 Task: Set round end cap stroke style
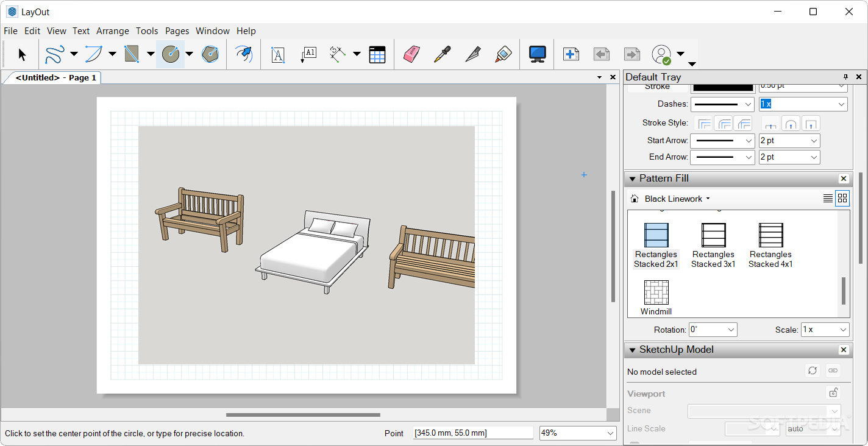791,123
